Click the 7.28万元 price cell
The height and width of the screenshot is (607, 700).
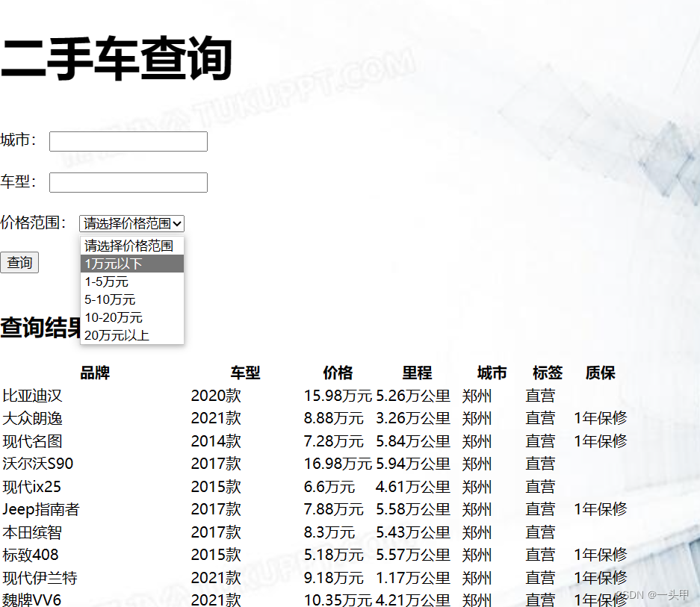[x=334, y=441]
